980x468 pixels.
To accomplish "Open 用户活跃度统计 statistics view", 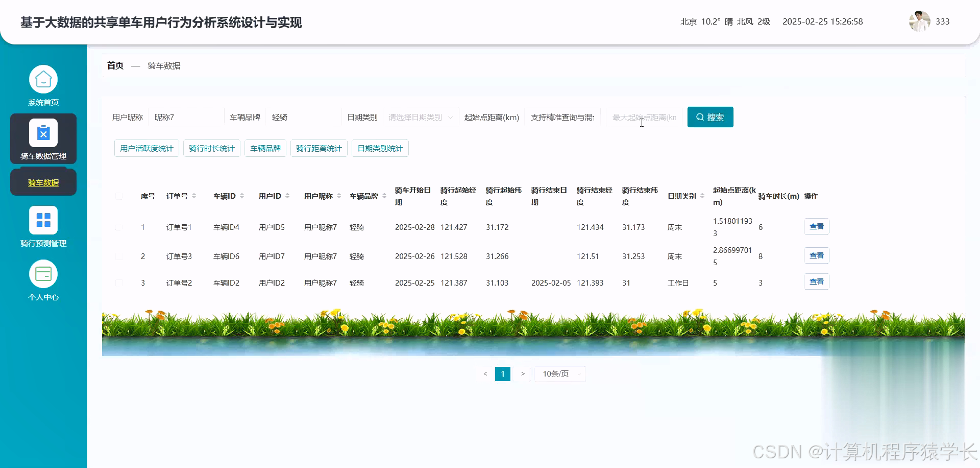I will click(146, 148).
